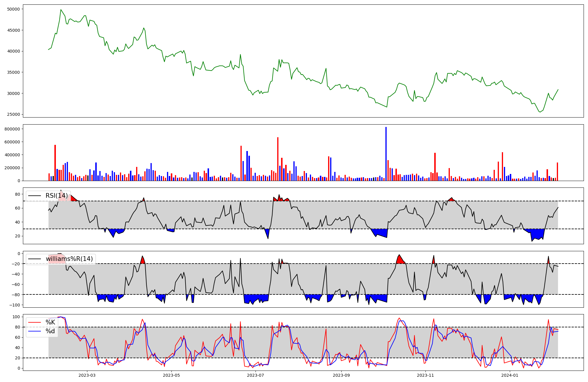Click the 80 tick on the RSI axis
This screenshot has height=382, width=588.
17,194
